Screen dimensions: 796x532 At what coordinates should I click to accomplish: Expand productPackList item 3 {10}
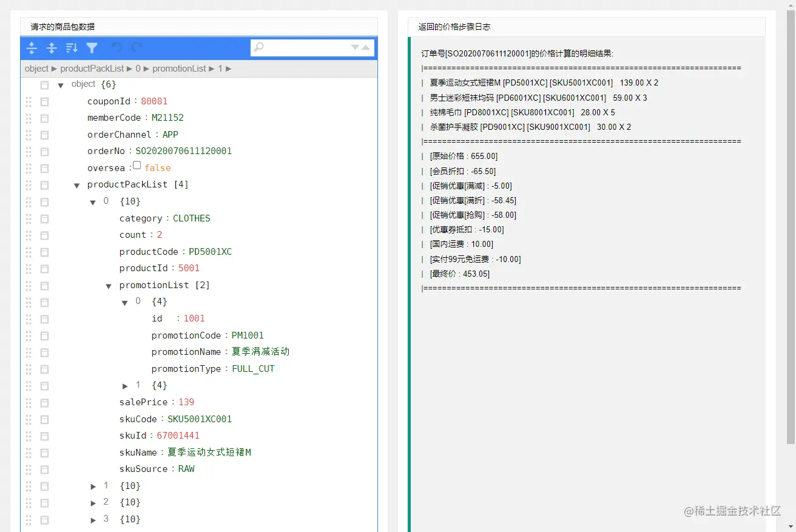tap(93, 520)
